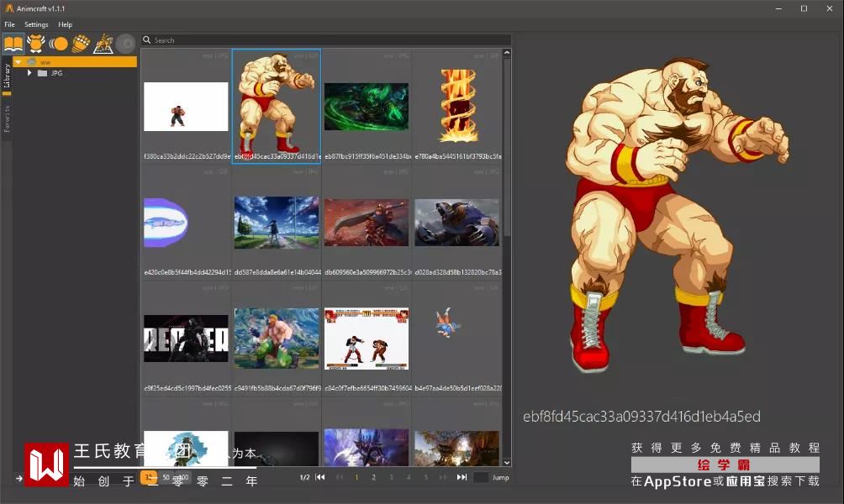The height and width of the screenshot is (504, 844).
Task: Select the small fighter on white thumbnail
Action: (186, 107)
